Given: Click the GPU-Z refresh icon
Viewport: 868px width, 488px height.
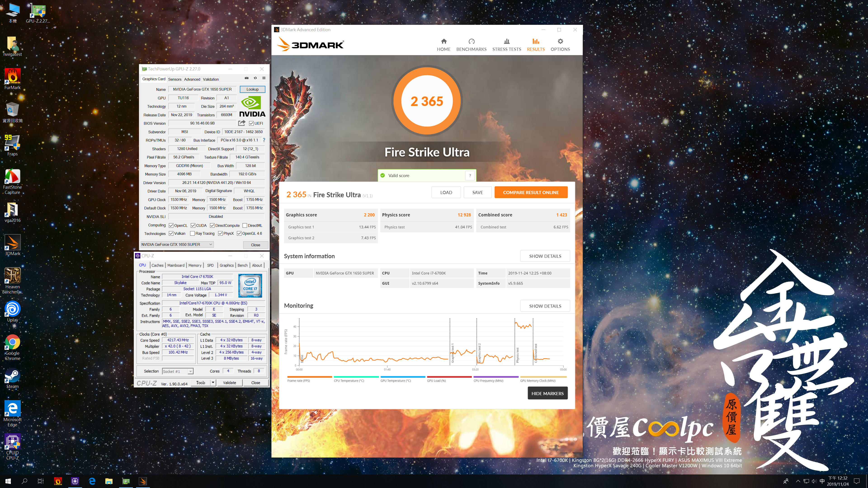Looking at the screenshot, I should point(255,78).
